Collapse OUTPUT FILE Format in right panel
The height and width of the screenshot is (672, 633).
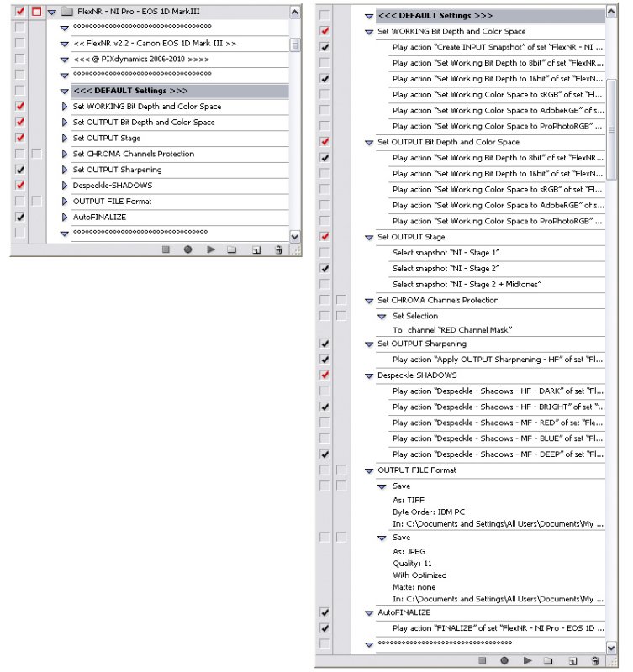tap(369, 471)
